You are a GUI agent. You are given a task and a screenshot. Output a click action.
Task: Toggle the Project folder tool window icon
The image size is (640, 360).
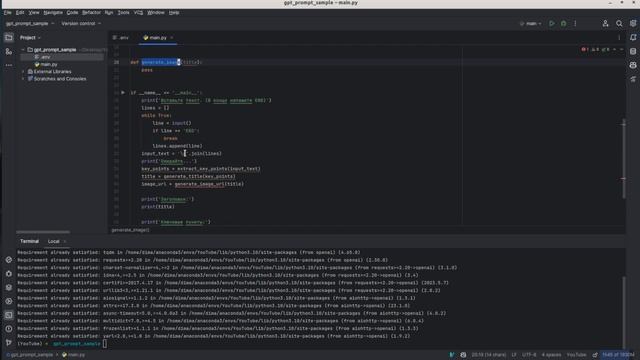(x=9, y=38)
